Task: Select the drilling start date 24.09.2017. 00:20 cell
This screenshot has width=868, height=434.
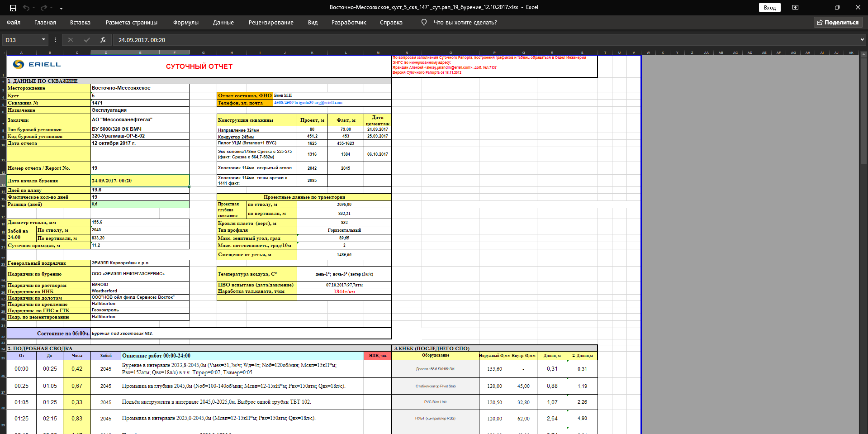Action: [x=140, y=181]
